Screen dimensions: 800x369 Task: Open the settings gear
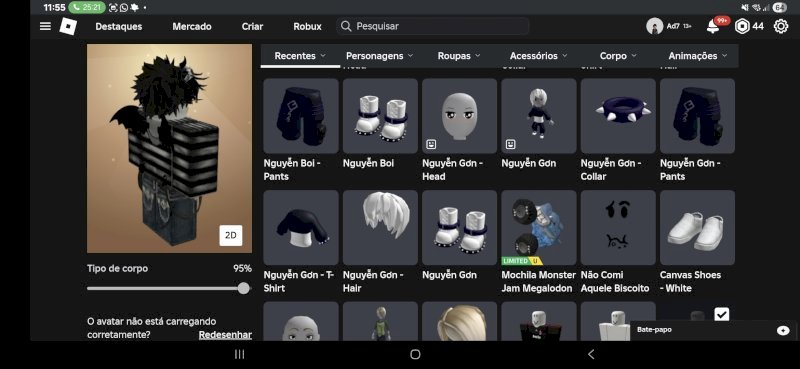tap(781, 27)
